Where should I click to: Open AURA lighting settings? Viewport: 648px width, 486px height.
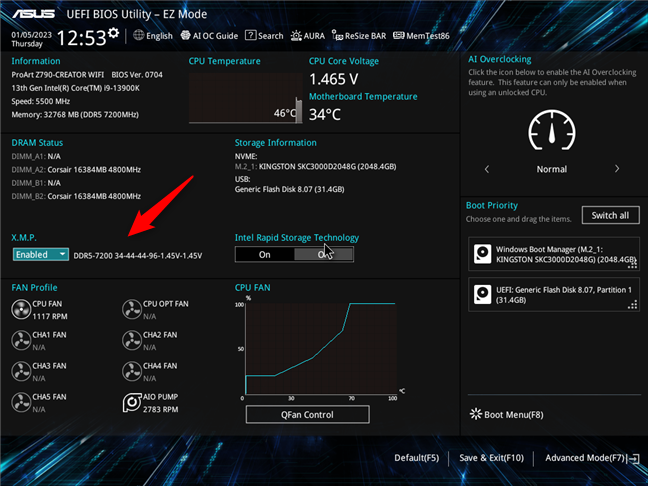point(307,36)
